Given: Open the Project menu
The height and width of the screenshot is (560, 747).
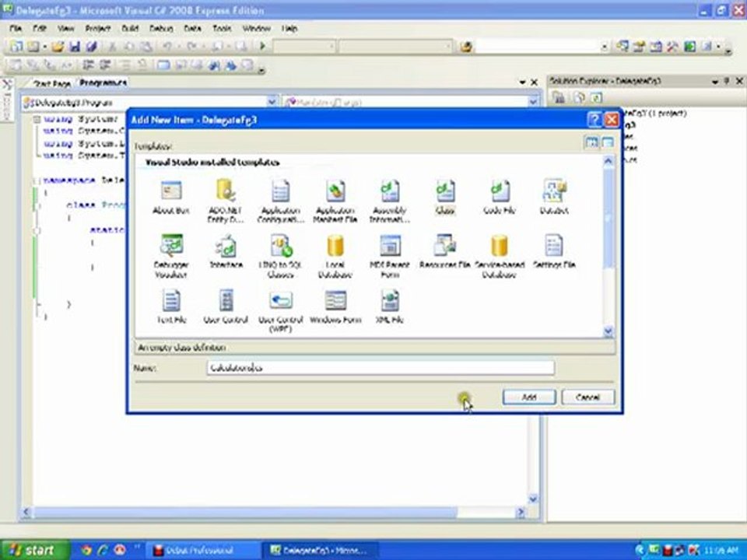Looking at the screenshot, I should point(98,29).
